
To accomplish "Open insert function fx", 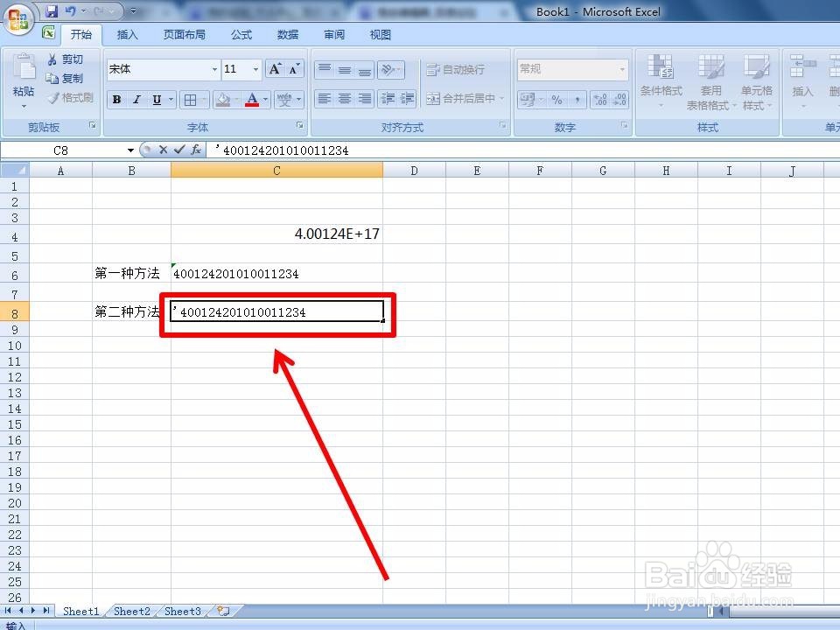I will point(196,150).
